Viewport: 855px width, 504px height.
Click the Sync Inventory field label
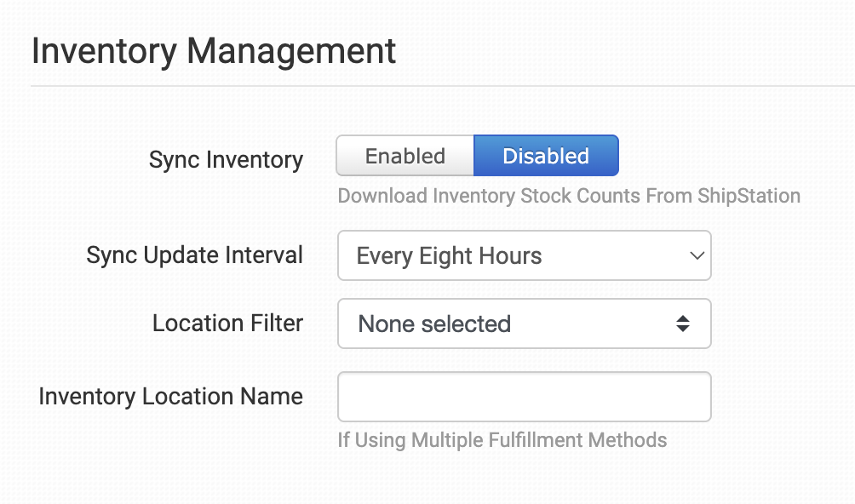point(226,160)
